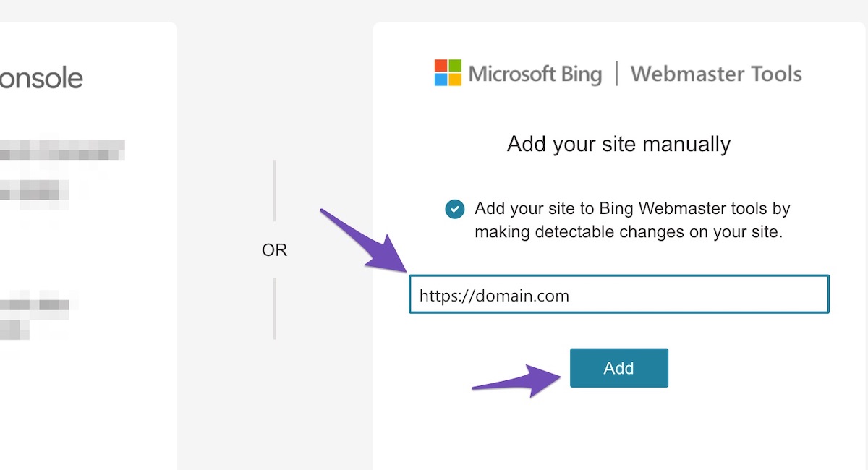The height and width of the screenshot is (470, 868).
Task: Click the yellow square of the Microsoft logo
Action: tap(455, 80)
